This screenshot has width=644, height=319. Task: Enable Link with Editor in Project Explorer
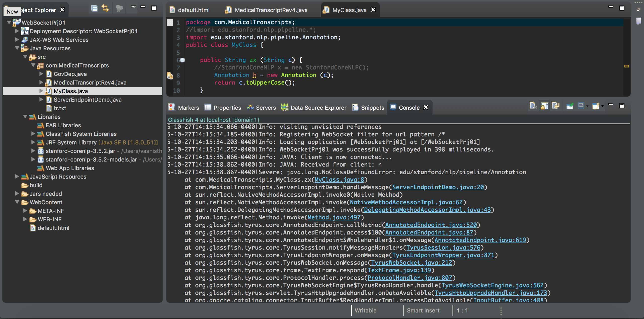[x=105, y=8]
